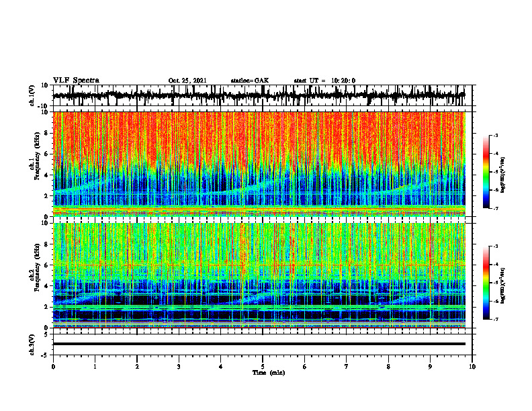Select the "ch.2 Frequency (kHz)" axis label
532x411 pixels.
pos(35,267)
